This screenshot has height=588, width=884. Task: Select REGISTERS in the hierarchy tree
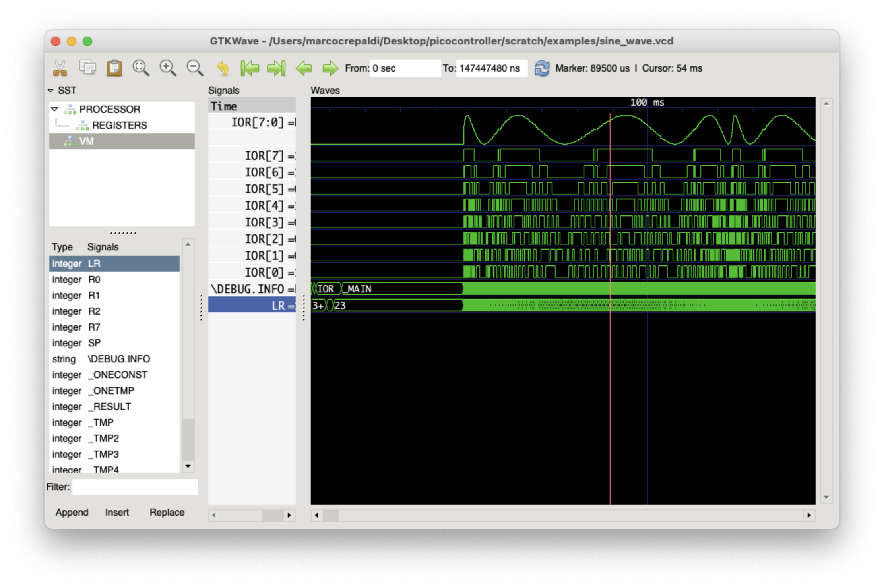119,125
